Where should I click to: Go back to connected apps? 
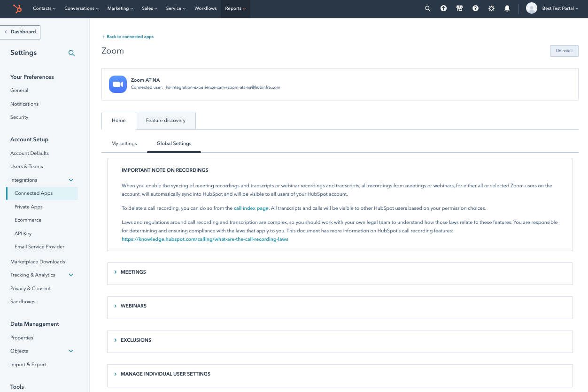coord(128,37)
